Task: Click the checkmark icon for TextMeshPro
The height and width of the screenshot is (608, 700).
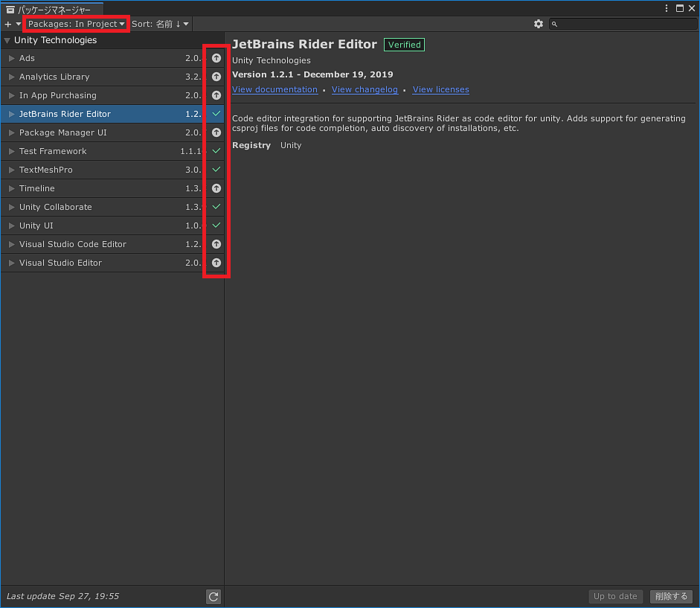Action: [x=216, y=170]
